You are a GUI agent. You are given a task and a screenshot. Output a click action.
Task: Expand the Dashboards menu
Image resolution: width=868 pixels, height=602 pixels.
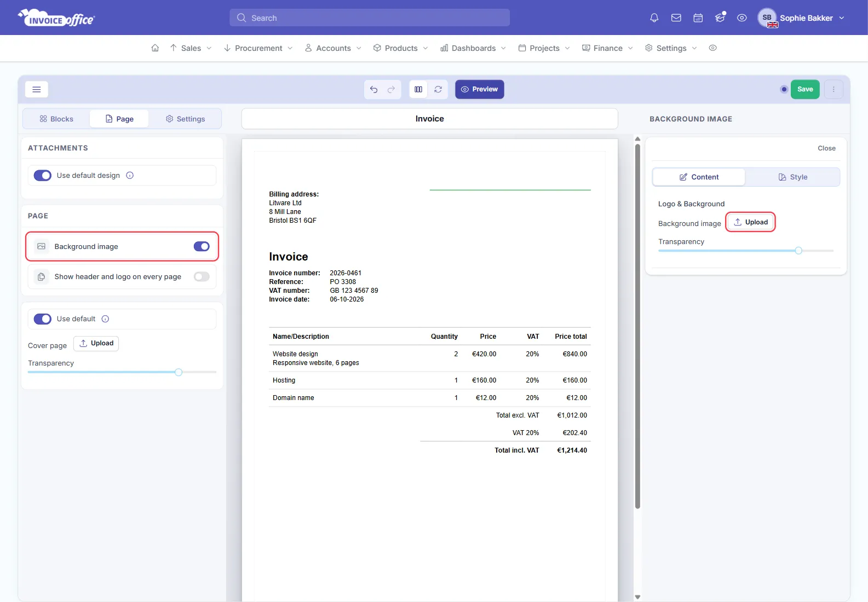[x=473, y=48]
